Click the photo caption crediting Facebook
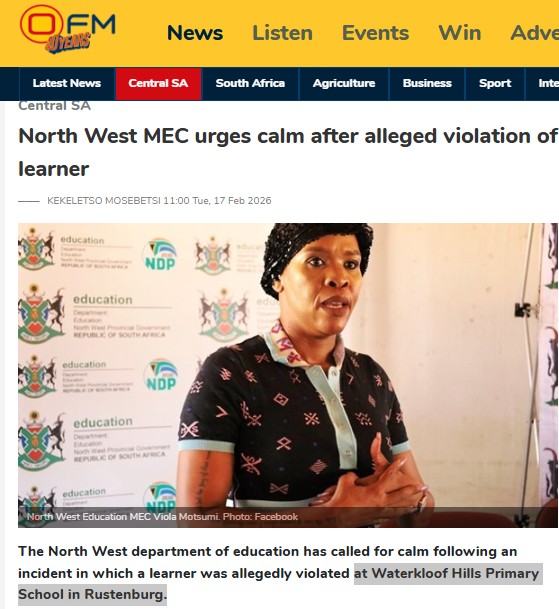The width and height of the screenshot is (559, 609). coord(162,517)
